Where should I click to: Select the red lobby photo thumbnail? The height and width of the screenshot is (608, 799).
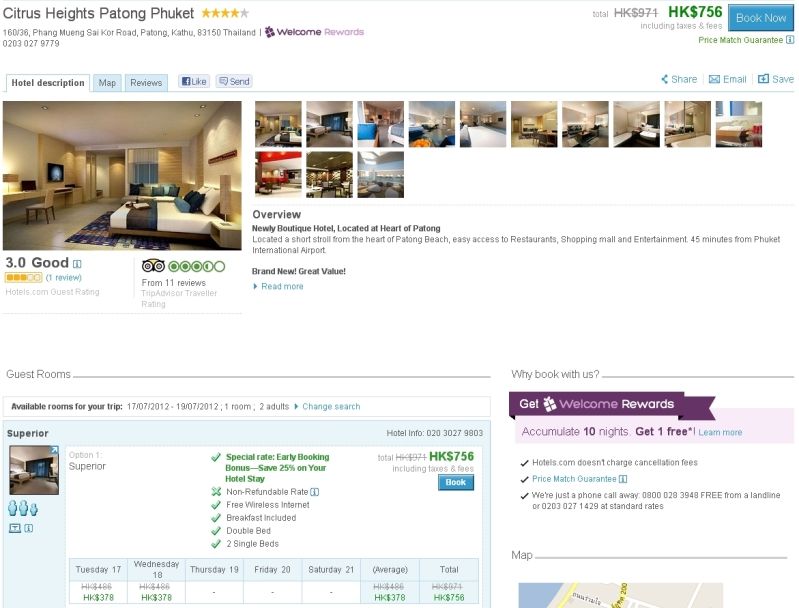(278, 174)
